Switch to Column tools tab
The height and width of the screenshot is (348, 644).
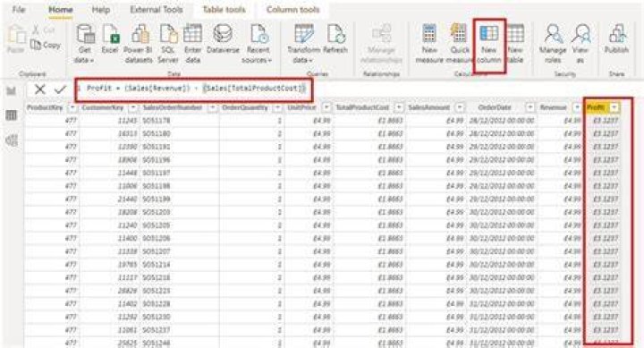[x=292, y=9]
